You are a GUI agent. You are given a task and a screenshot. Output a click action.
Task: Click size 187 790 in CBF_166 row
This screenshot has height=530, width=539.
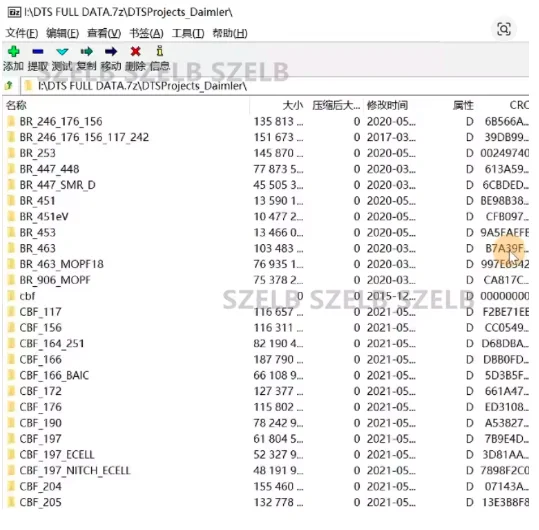[x=278, y=360]
